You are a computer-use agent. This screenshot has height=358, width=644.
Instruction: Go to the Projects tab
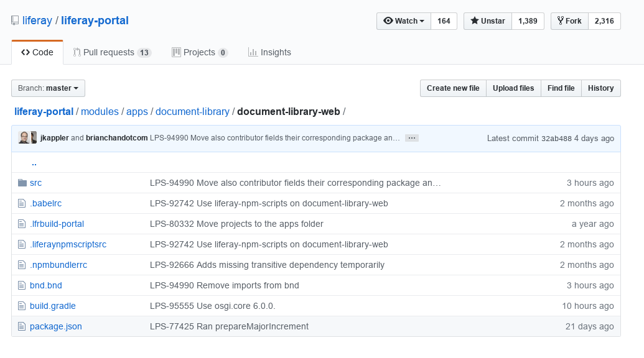point(199,53)
